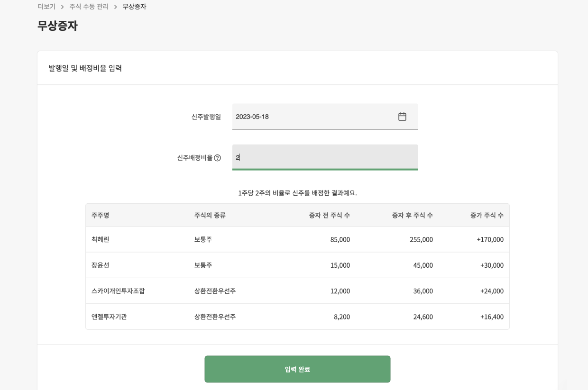
Task: Select shareholder 장윤선 in the table
Action: [x=101, y=265]
